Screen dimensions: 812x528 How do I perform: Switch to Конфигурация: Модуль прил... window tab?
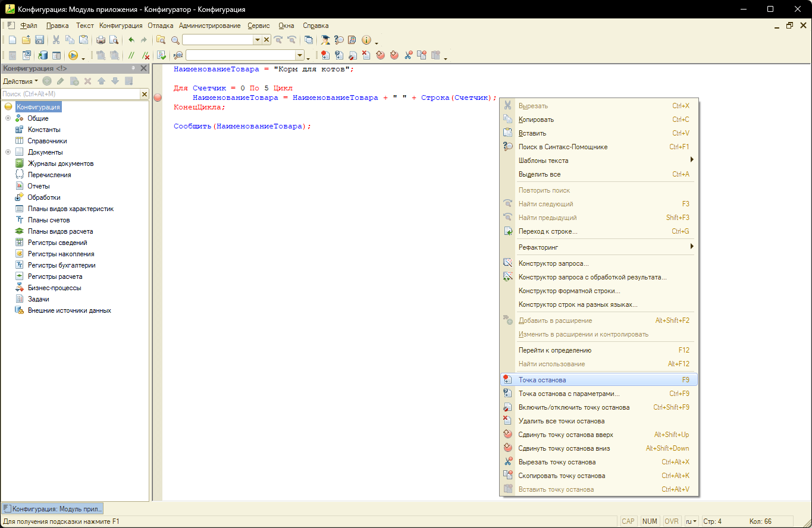click(52, 508)
